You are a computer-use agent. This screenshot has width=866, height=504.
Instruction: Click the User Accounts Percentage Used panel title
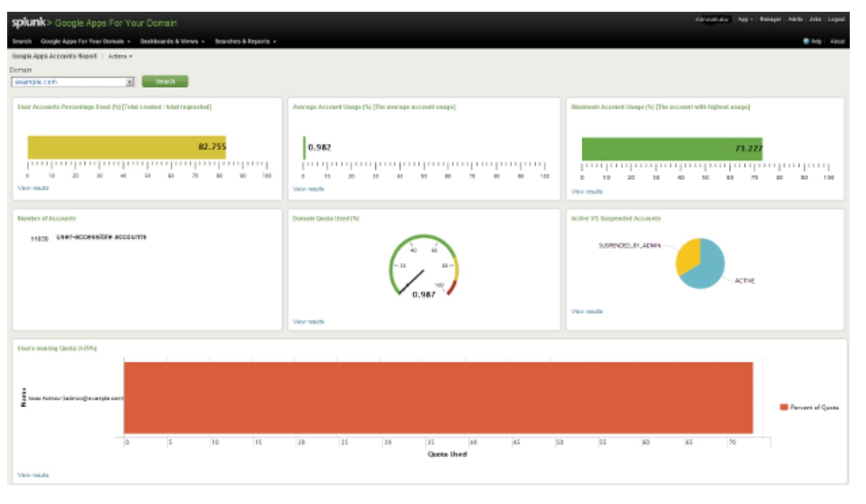click(114, 107)
